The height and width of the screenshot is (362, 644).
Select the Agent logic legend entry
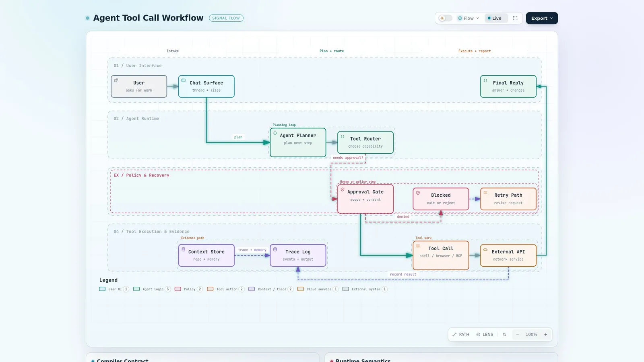(152, 289)
